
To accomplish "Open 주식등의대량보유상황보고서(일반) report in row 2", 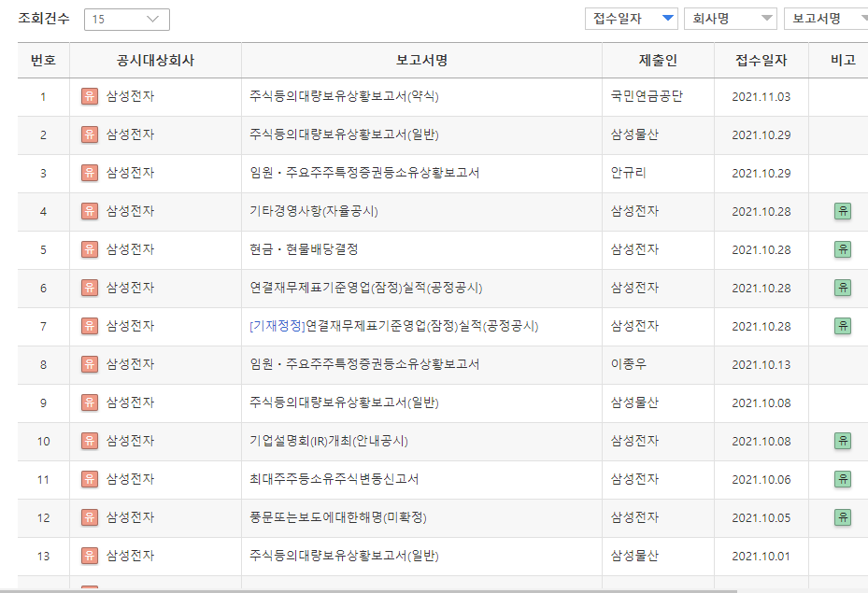I will pyautogui.click(x=344, y=134).
